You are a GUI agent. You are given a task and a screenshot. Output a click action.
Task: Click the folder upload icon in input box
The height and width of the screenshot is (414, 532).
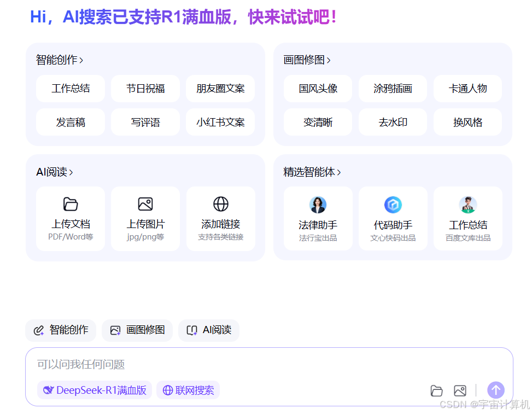(x=436, y=391)
